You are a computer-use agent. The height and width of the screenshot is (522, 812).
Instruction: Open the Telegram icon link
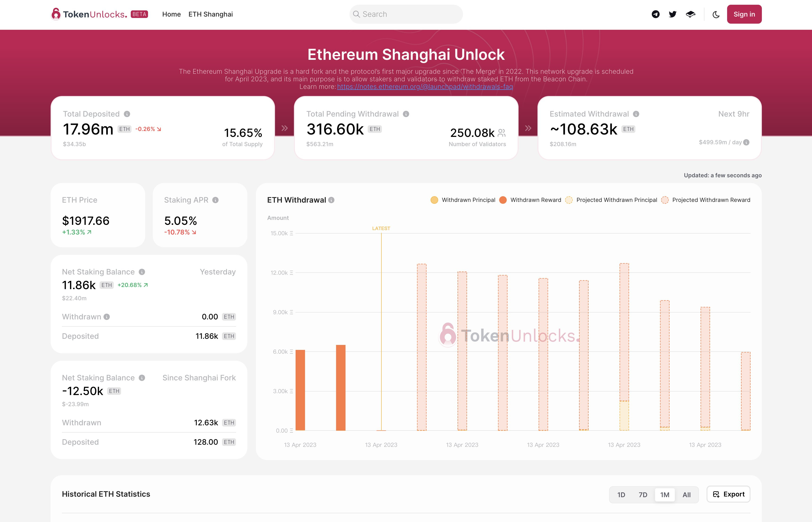coord(656,14)
